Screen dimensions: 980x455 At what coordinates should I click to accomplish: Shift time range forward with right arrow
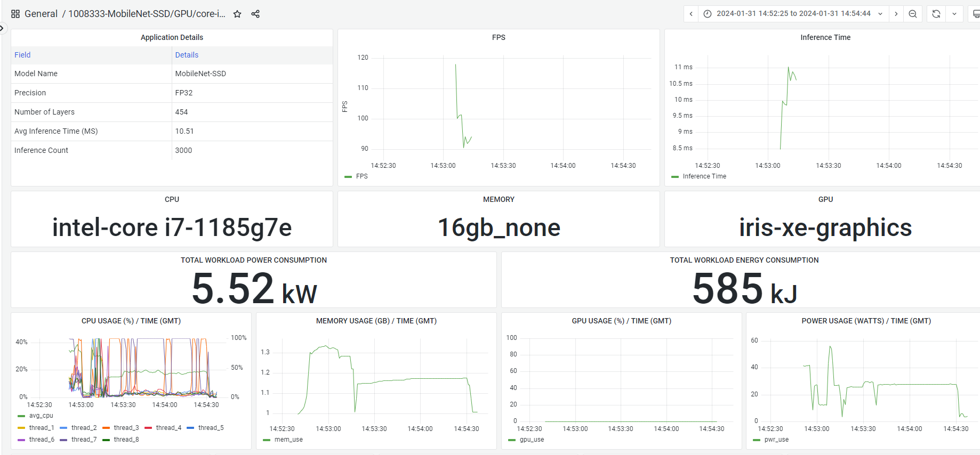click(896, 14)
